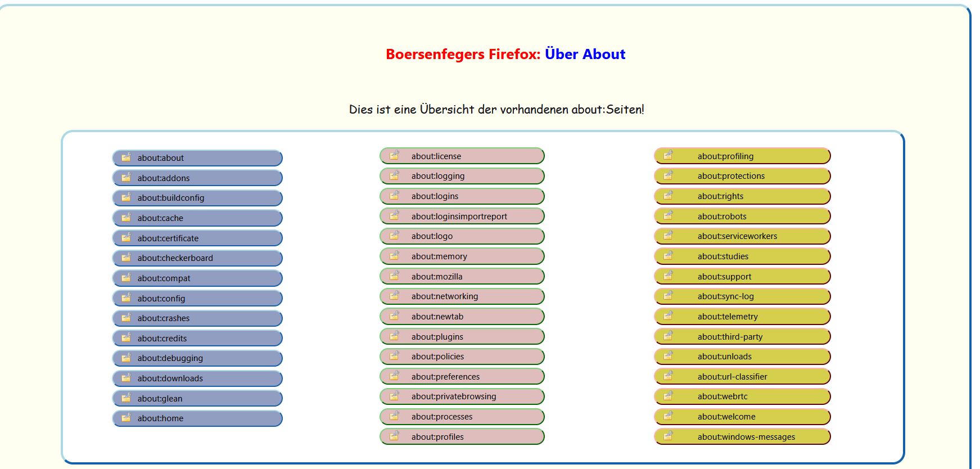This screenshot has width=980, height=469.
Task: Click the folder icon next to about:third-party
Action: 668,336
